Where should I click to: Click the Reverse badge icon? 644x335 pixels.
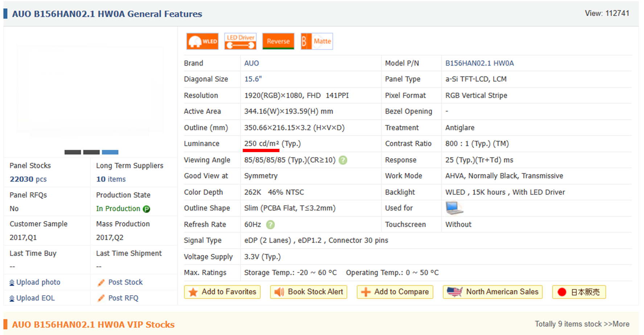pyautogui.click(x=278, y=41)
